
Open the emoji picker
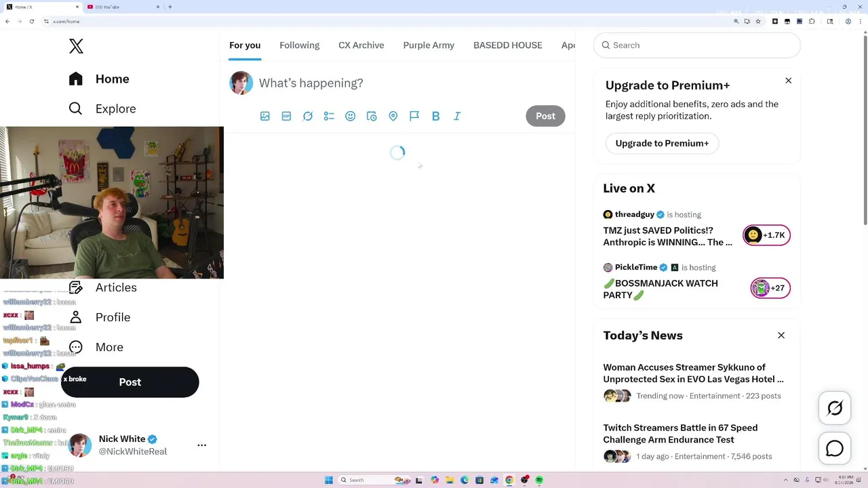pos(351,116)
